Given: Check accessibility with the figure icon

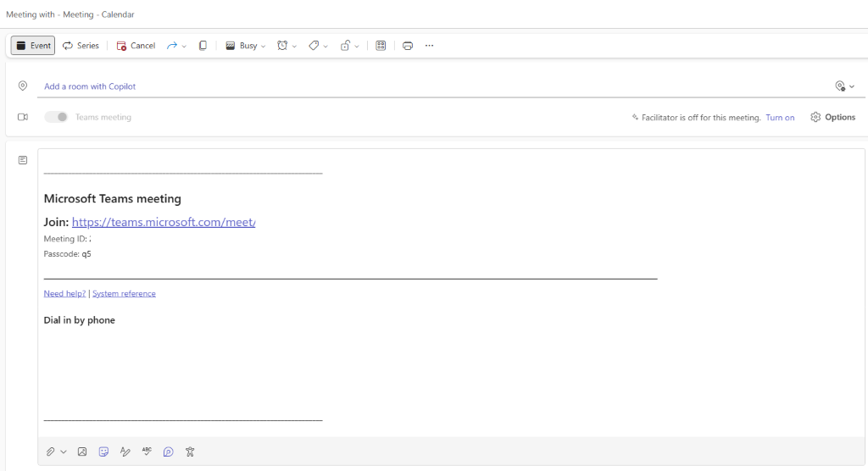Looking at the screenshot, I should (190, 452).
